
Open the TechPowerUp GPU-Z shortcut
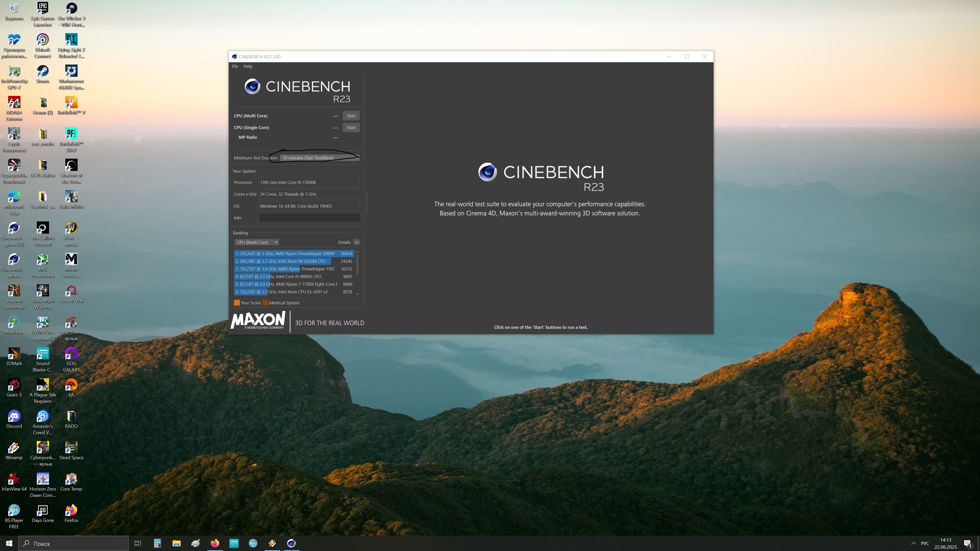pos(14,71)
